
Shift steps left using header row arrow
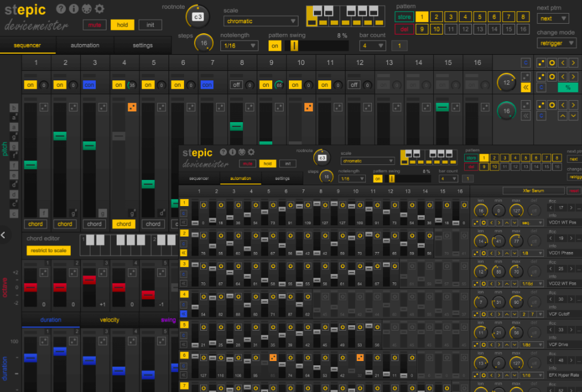(563, 63)
